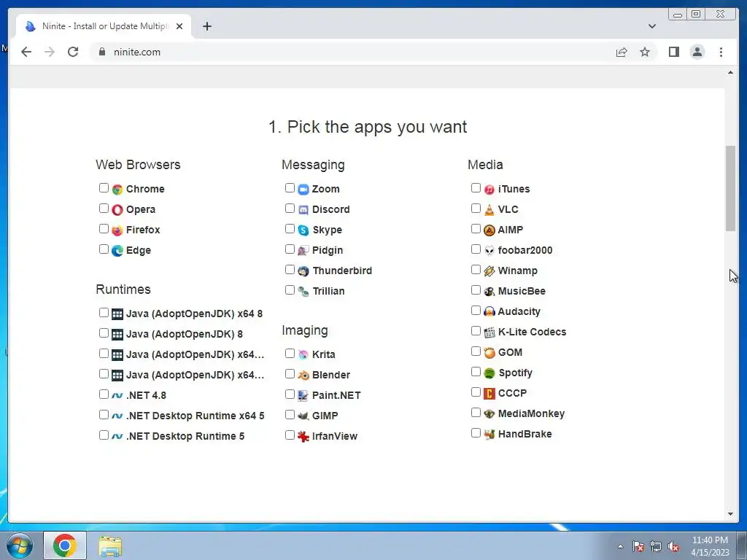Click the Pidgin label

328,251
